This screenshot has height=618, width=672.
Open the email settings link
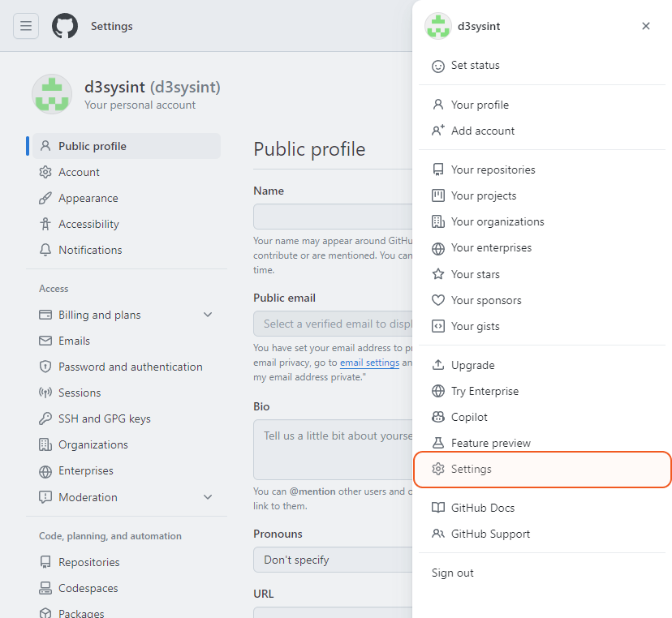point(369,363)
